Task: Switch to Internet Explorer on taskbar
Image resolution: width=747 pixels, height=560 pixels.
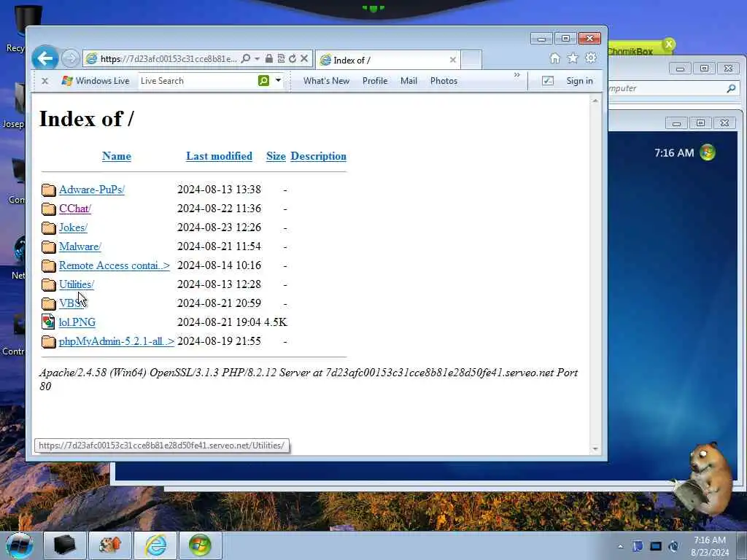Action: coord(155,545)
